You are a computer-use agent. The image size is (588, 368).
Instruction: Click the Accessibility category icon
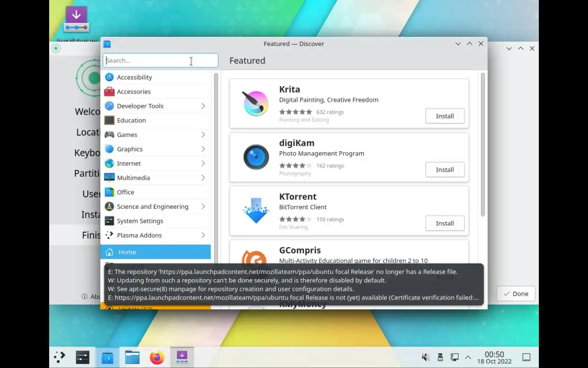109,77
